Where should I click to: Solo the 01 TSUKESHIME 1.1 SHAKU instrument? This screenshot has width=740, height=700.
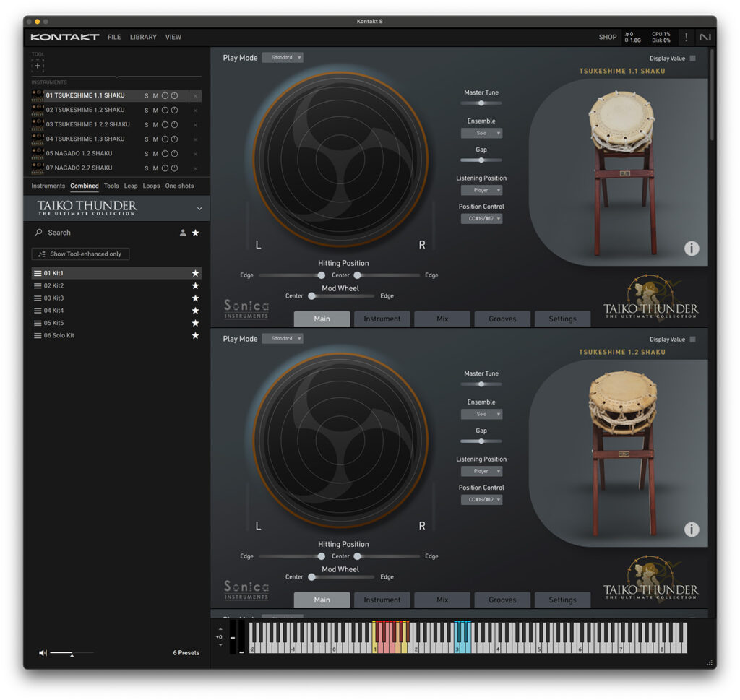146,96
